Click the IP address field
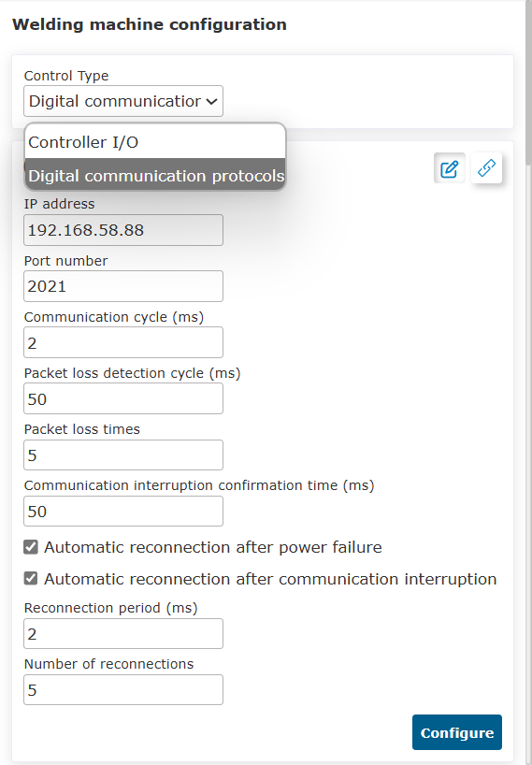The height and width of the screenshot is (765, 532). tap(123, 230)
